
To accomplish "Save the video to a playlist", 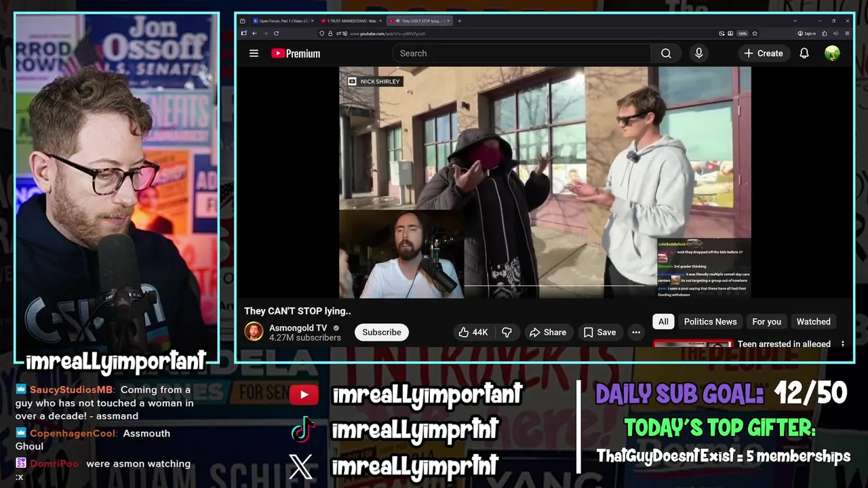I will [x=599, y=332].
